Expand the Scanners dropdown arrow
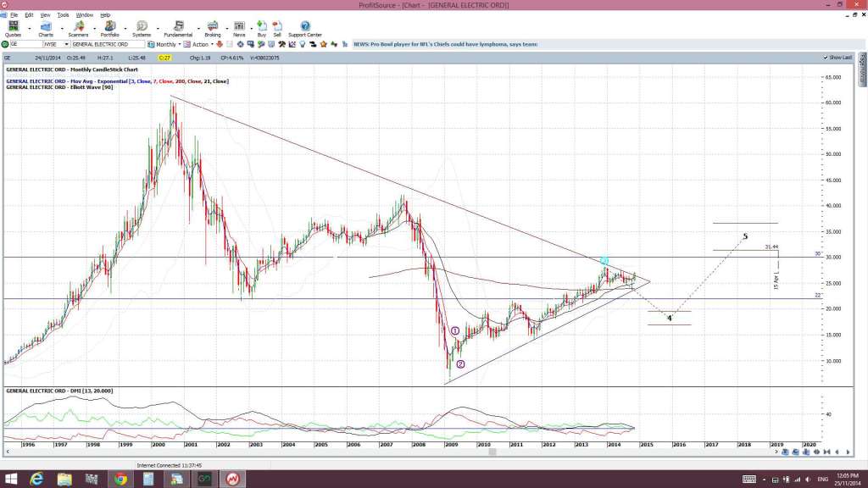Viewport: 868px width, 488px height. pyautogui.click(x=93, y=29)
